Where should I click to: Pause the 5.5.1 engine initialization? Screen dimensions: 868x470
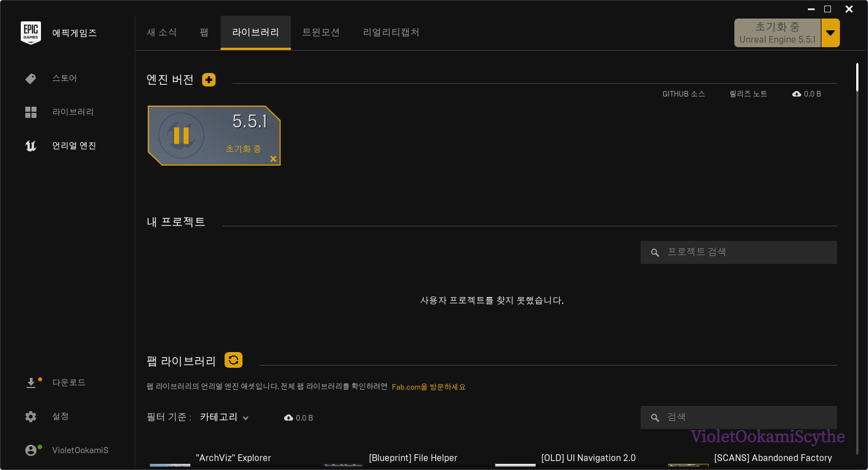click(181, 135)
